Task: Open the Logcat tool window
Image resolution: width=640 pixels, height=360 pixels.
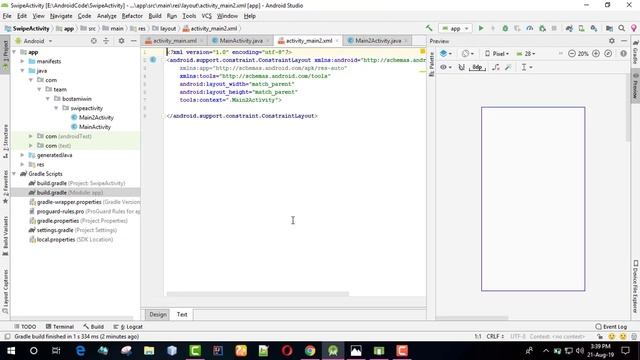Action: pos(128,327)
